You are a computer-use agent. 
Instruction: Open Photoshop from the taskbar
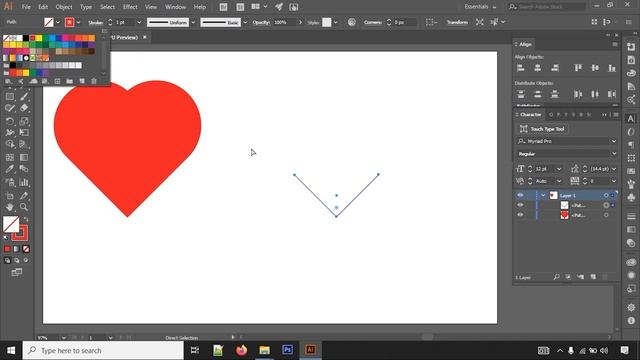click(287, 350)
